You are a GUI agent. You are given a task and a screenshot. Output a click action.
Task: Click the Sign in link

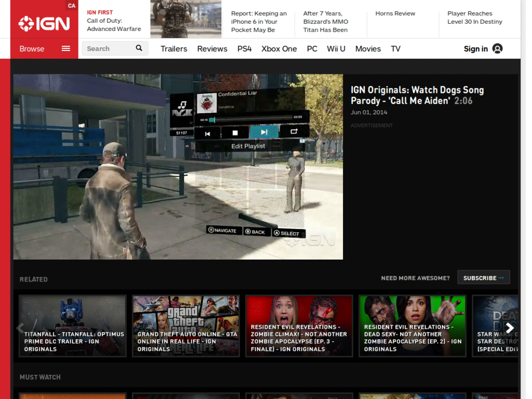tap(475, 48)
